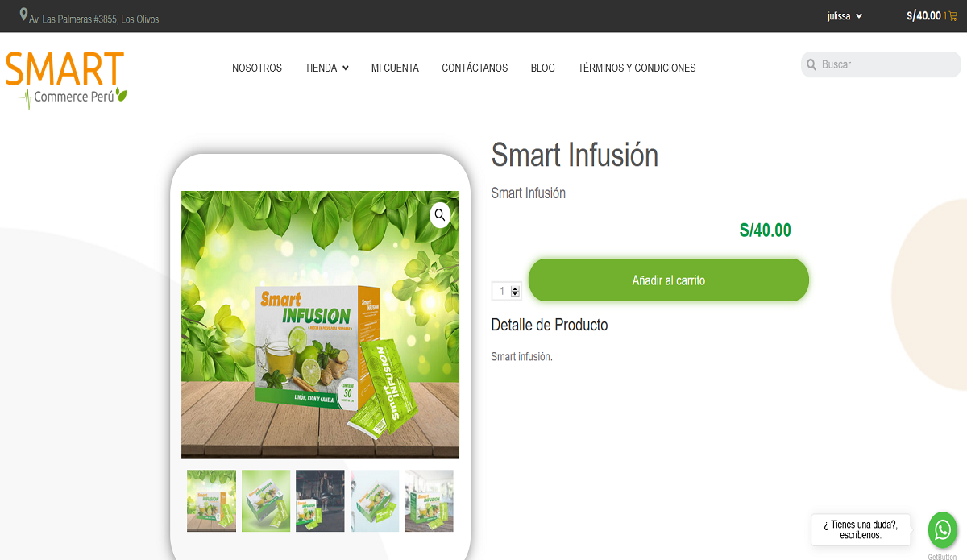Click the Smart Commerce Perú logo
This screenshot has width=967, height=560.
(x=66, y=79)
